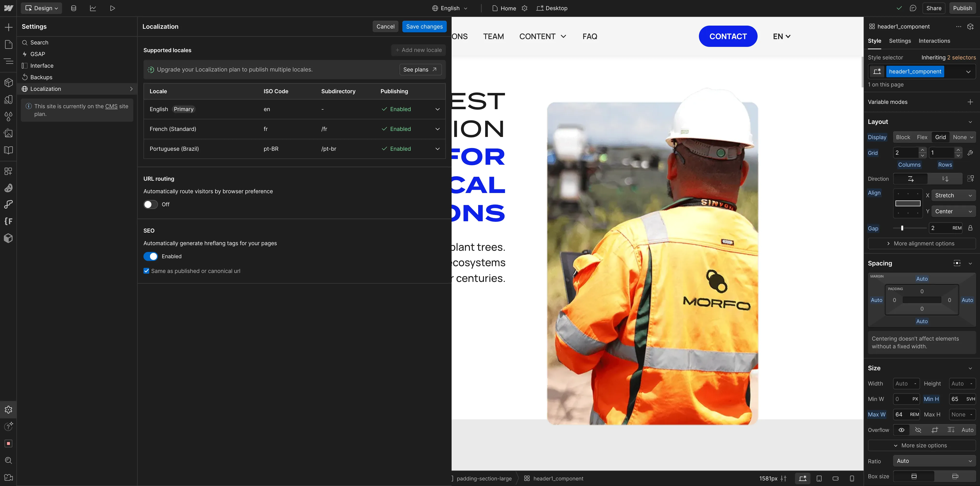Open the Apps grid icon in sidebar
This screenshot has width=980, height=486.
(x=8, y=171)
